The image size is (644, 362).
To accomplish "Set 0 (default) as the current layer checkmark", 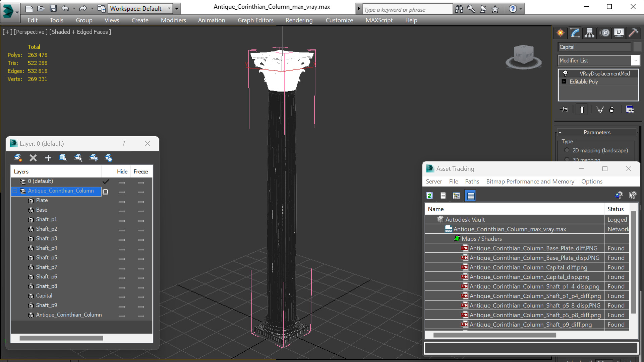I will click(106, 182).
